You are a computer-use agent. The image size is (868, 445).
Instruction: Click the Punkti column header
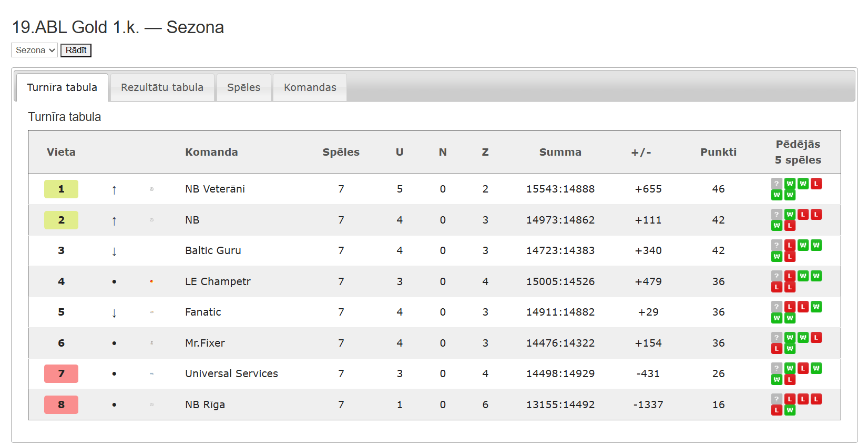click(718, 152)
